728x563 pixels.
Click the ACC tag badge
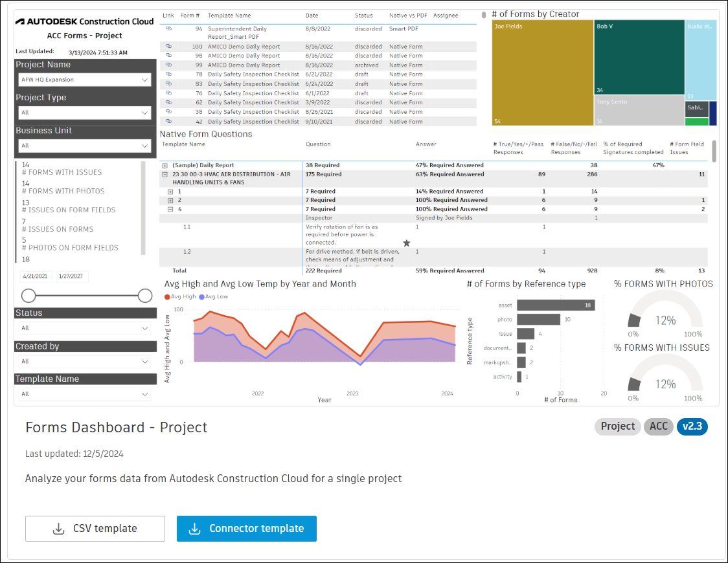tap(658, 426)
